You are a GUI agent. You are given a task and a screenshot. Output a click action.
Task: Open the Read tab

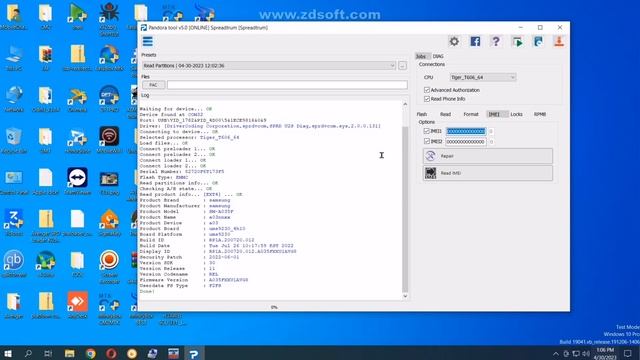click(x=445, y=114)
